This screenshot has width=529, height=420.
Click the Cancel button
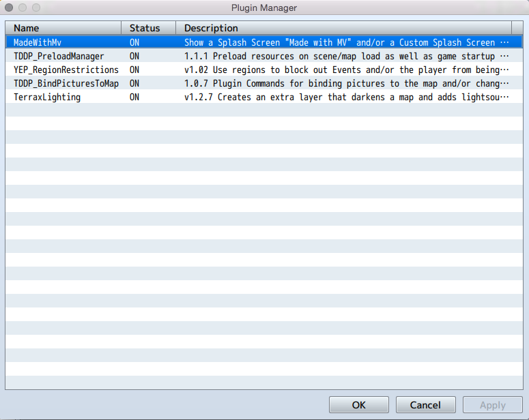(425, 404)
